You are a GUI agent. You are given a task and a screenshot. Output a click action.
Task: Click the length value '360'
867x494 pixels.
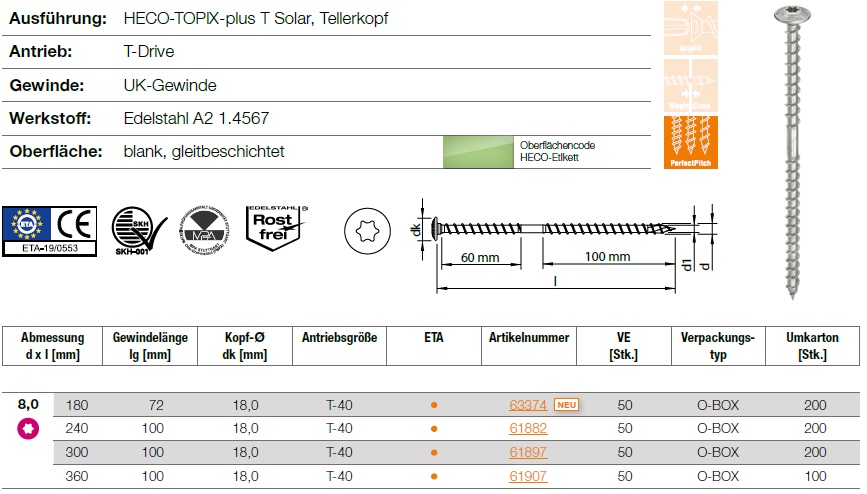pos(77,476)
